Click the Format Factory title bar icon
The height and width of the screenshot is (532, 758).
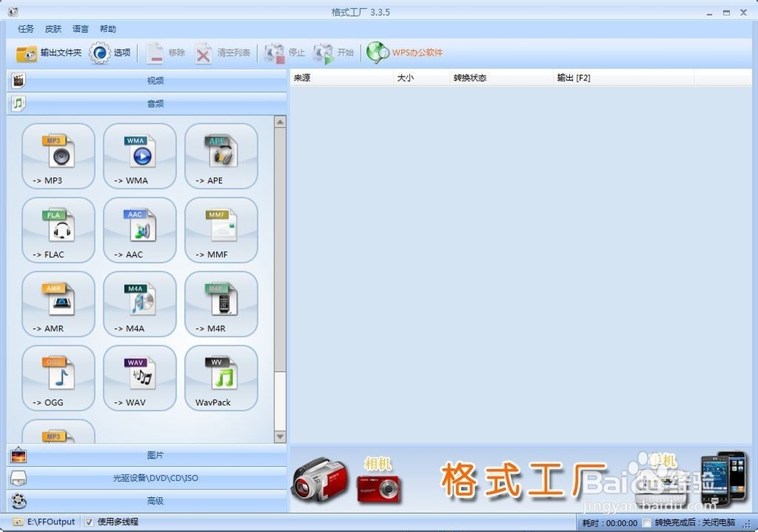[x=13, y=11]
